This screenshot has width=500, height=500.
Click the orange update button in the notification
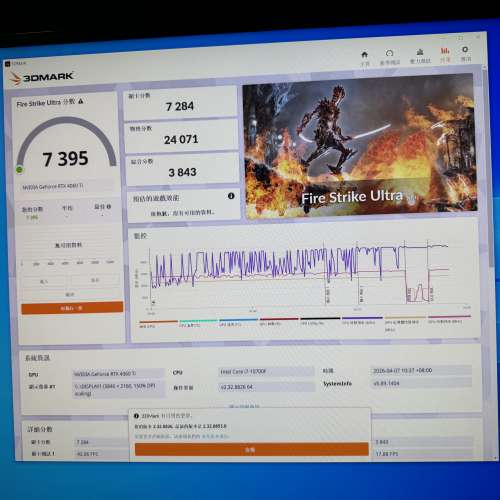[252, 449]
